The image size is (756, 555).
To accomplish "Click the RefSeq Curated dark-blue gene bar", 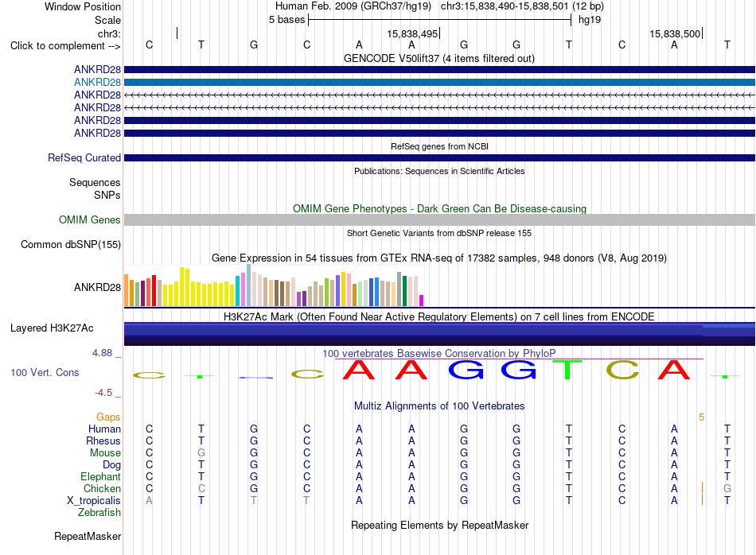I will click(x=439, y=158).
